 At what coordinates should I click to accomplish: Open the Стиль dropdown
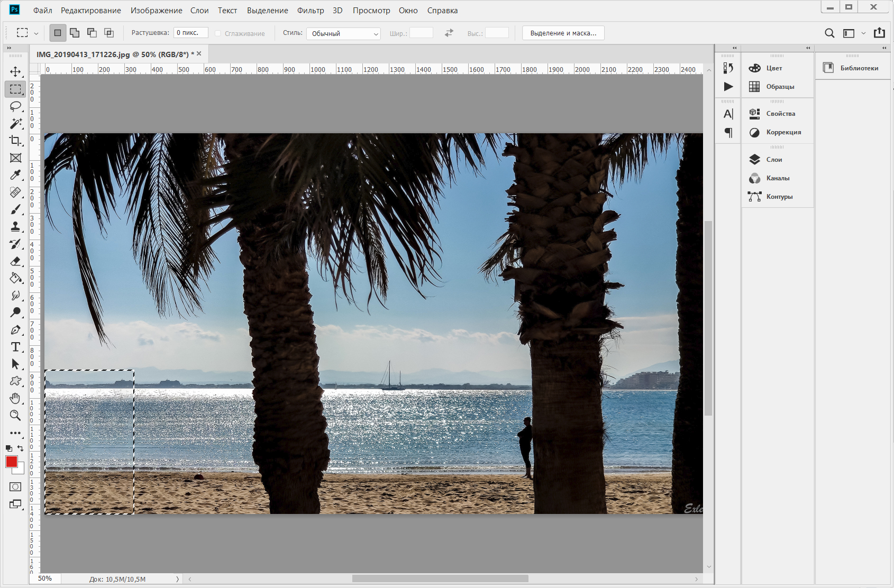[x=343, y=33]
